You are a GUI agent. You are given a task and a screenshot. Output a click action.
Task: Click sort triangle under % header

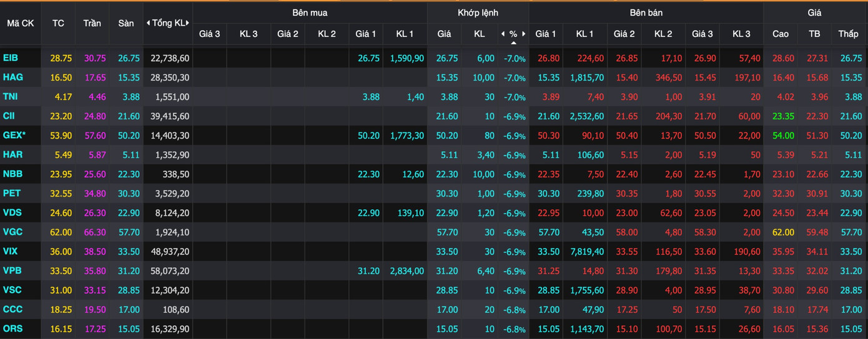(x=513, y=42)
